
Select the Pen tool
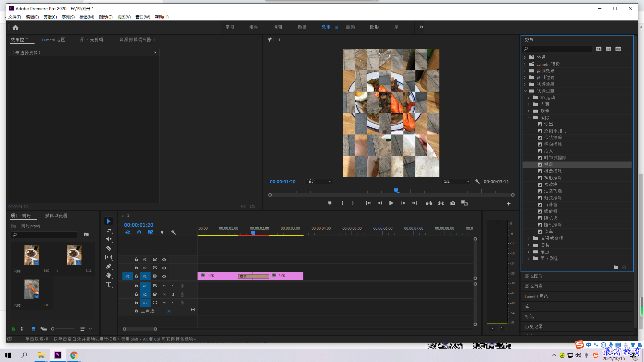click(109, 266)
